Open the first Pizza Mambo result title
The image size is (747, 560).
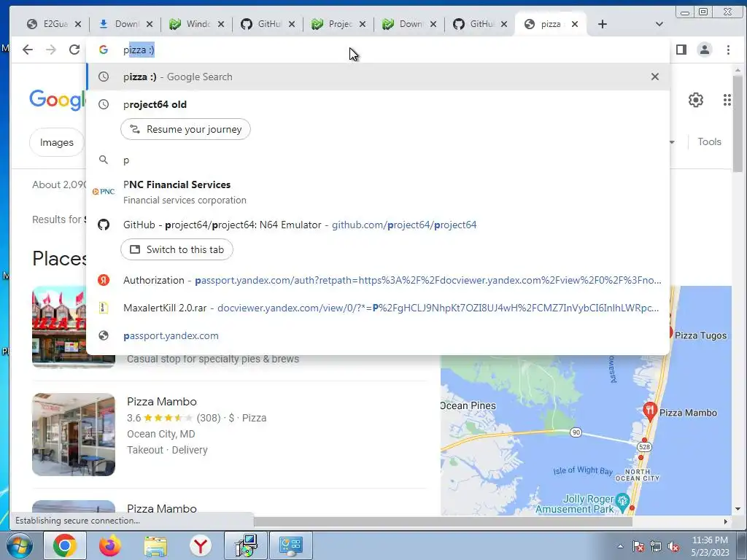(x=161, y=402)
